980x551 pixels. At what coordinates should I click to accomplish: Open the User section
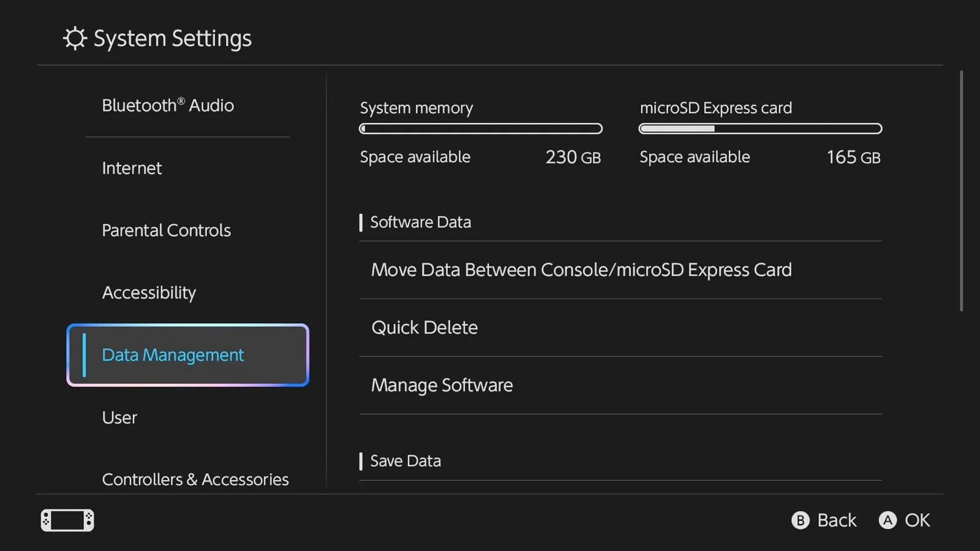coord(119,418)
